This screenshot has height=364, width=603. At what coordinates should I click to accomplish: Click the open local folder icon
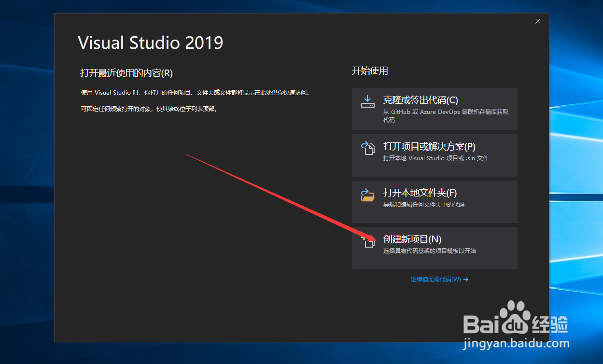pyautogui.click(x=368, y=195)
